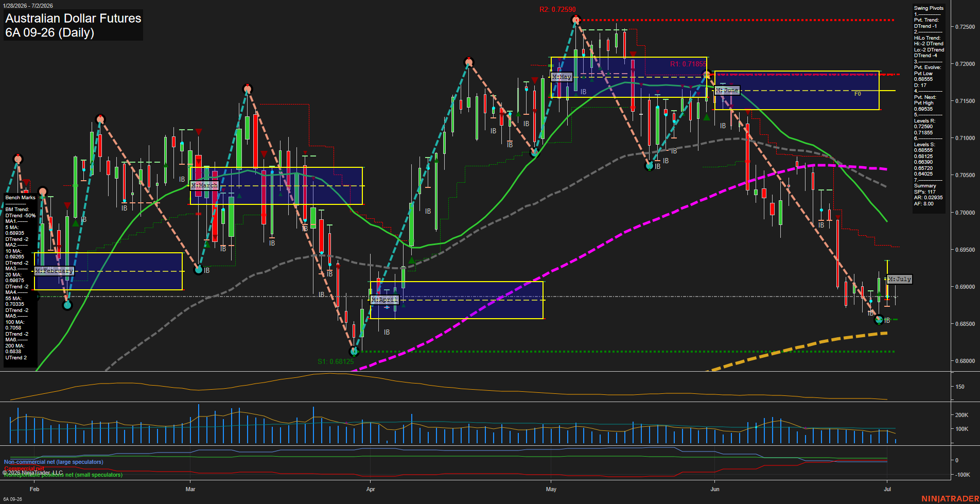980x504 pixels.
Task: Select the M:April monthly box label
Action: point(384,300)
